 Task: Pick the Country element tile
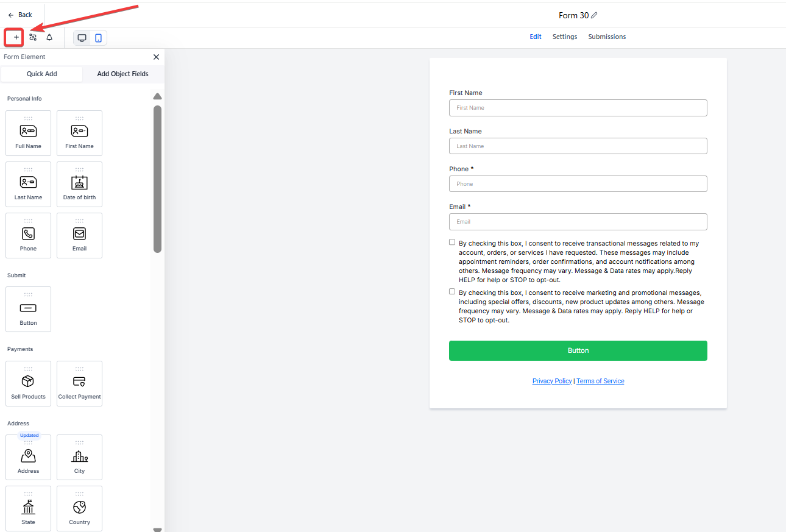point(79,508)
